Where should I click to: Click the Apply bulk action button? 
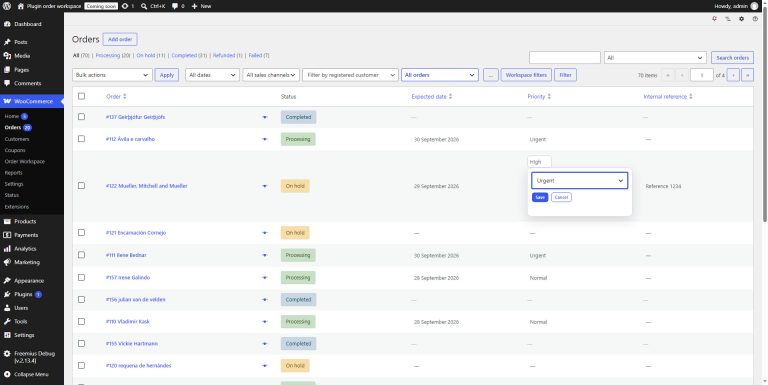pos(167,75)
